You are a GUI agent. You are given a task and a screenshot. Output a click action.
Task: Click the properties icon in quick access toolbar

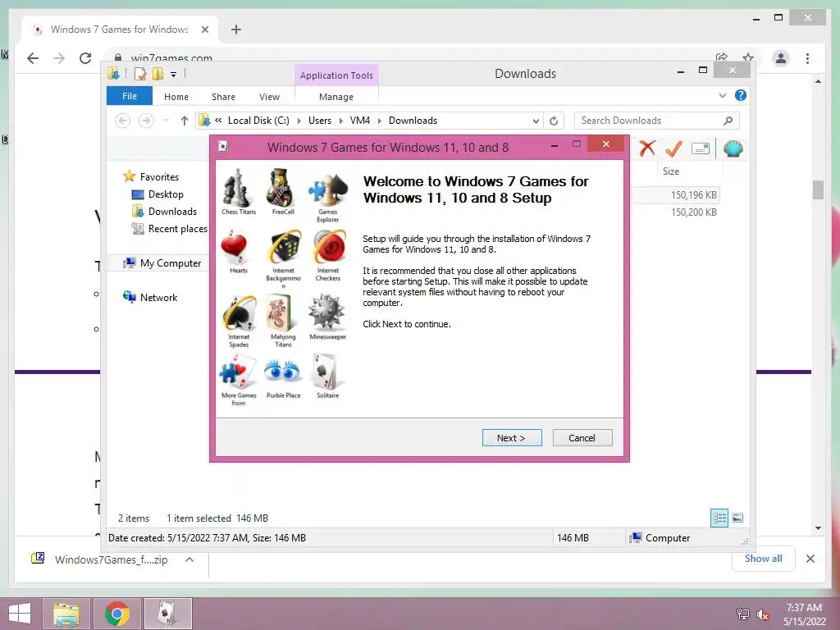(x=139, y=74)
